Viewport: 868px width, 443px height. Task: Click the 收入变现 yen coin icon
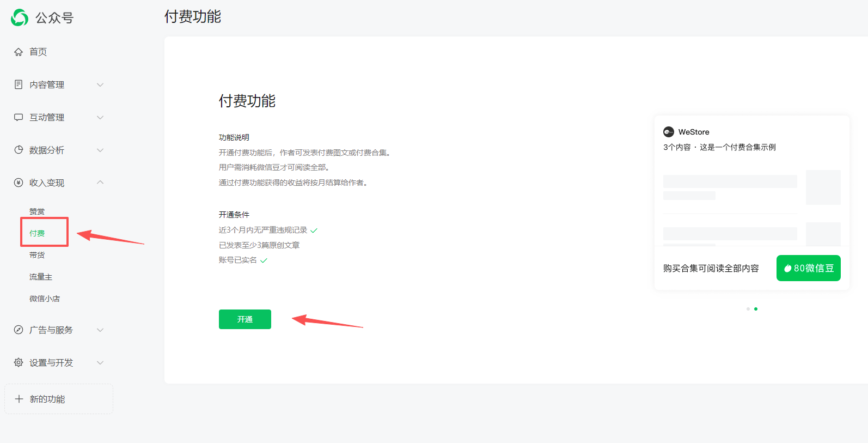pyautogui.click(x=19, y=183)
